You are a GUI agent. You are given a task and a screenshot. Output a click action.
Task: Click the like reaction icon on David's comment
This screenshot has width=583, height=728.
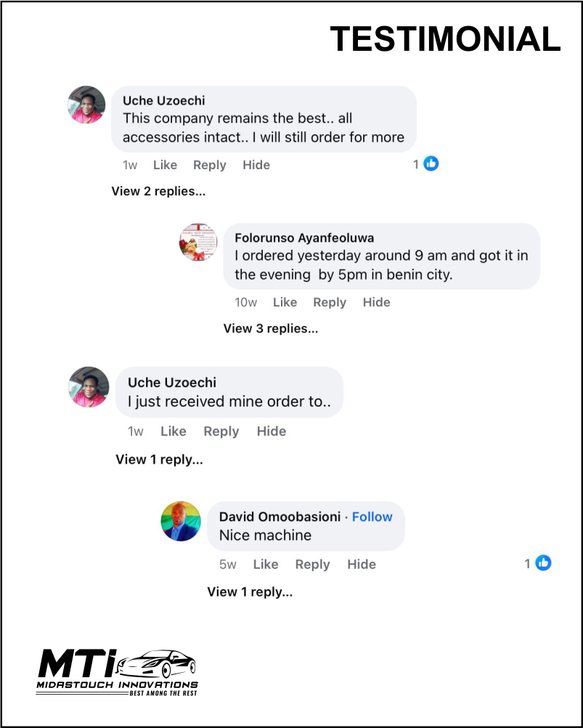(543, 563)
